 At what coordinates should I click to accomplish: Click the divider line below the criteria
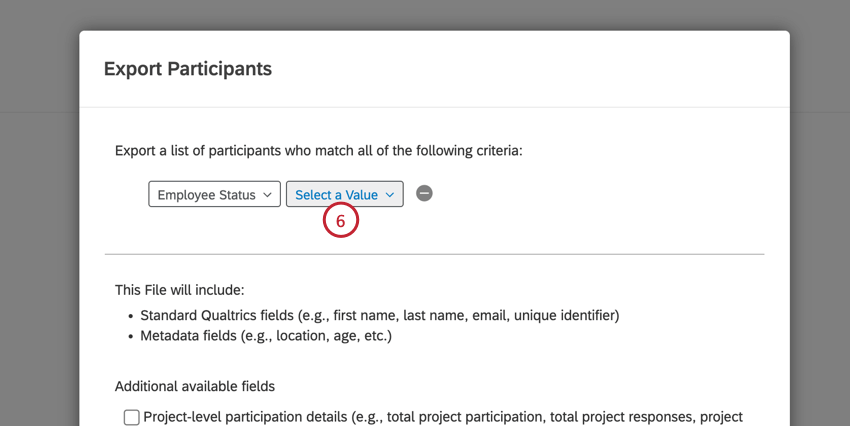(x=434, y=254)
